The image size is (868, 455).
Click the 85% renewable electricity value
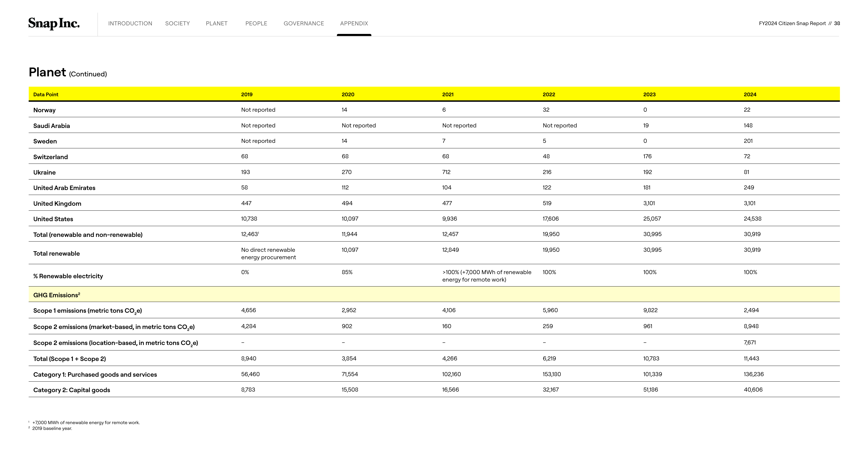[x=347, y=272]
